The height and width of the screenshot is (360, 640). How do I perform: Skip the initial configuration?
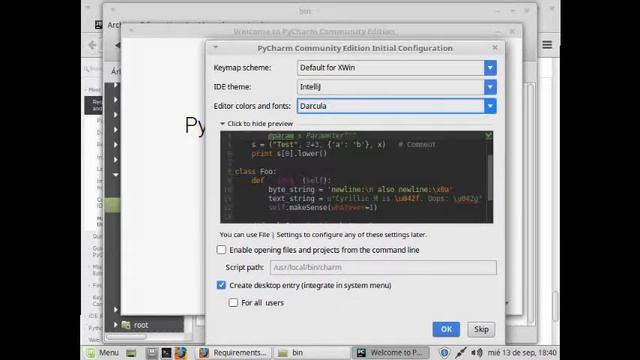[x=481, y=329]
